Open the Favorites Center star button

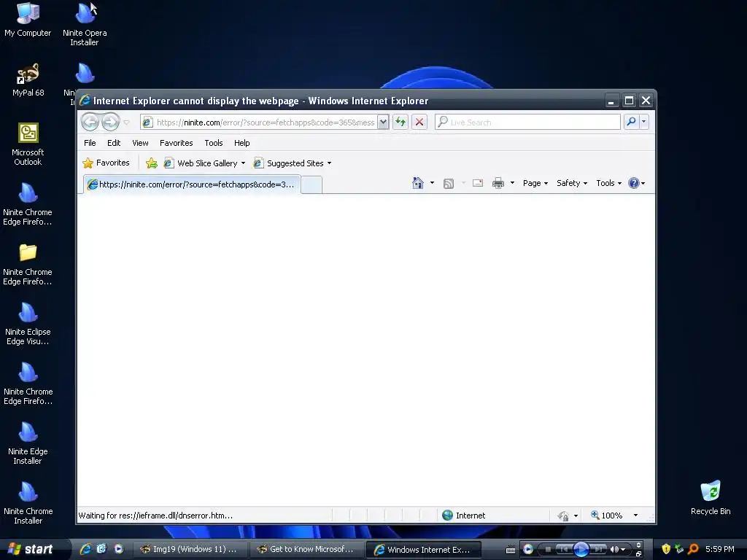pos(106,163)
